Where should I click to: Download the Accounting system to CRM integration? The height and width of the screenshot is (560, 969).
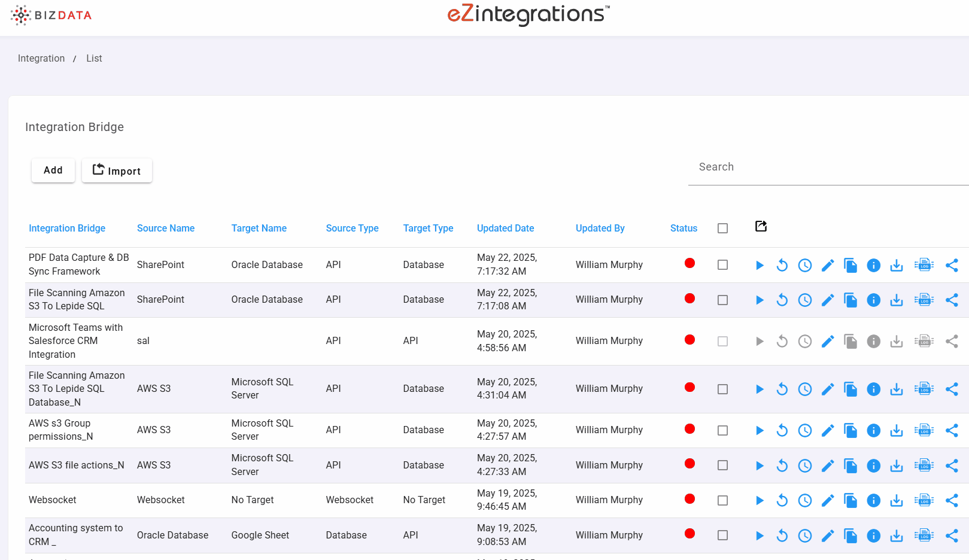tap(897, 535)
